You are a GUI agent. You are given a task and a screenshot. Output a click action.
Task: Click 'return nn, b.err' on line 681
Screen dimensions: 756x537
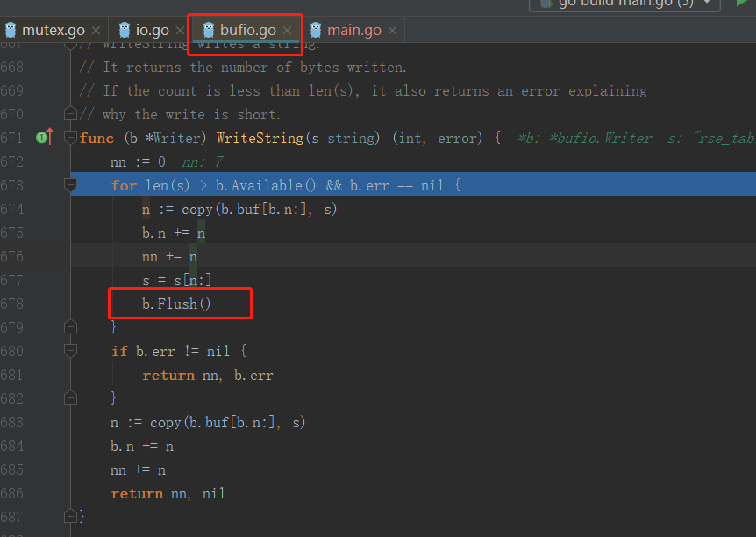(208, 375)
